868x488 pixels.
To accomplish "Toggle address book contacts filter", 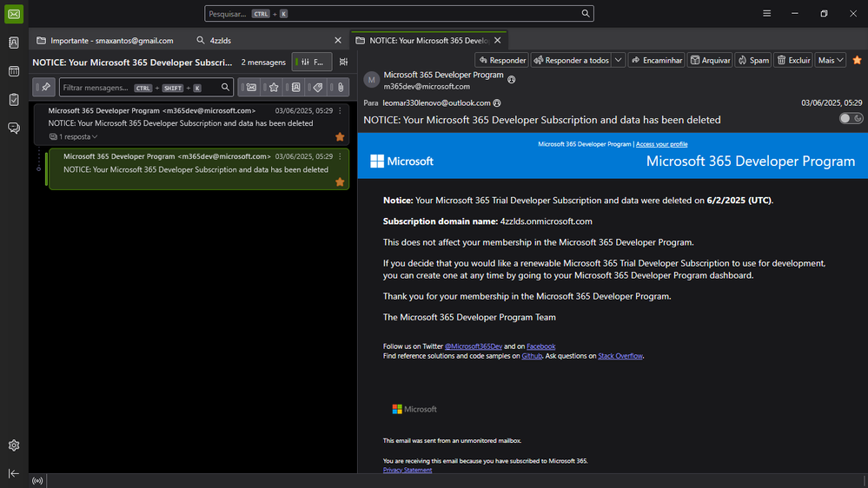I will pyautogui.click(x=294, y=88).
